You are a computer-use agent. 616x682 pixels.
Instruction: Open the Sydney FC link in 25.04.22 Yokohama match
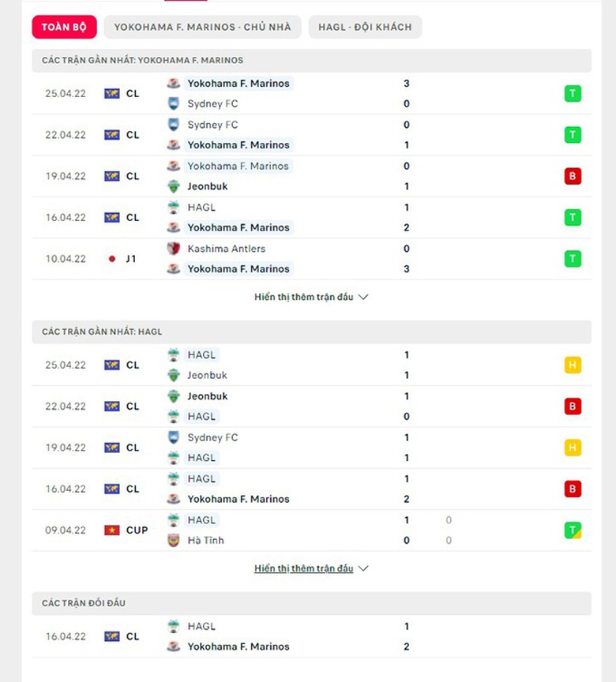pyautogui.click(x=212, y=103)
